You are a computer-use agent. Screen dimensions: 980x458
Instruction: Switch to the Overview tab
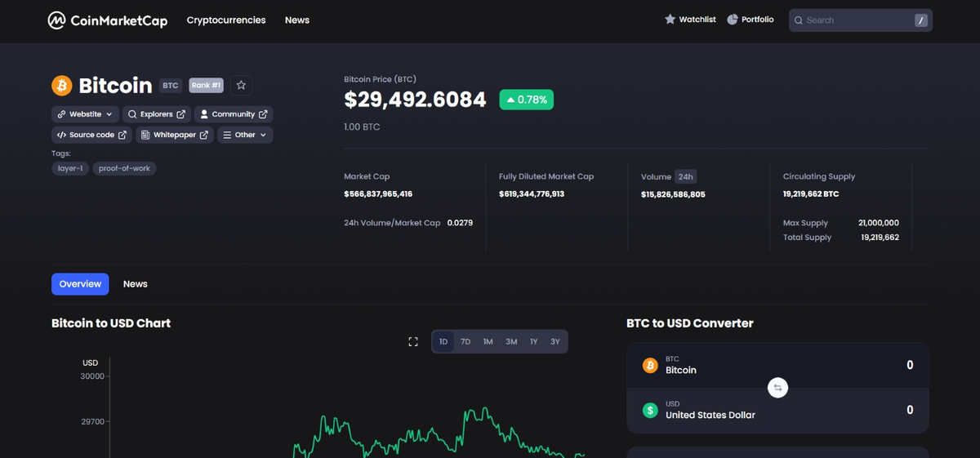pos(80,284)
